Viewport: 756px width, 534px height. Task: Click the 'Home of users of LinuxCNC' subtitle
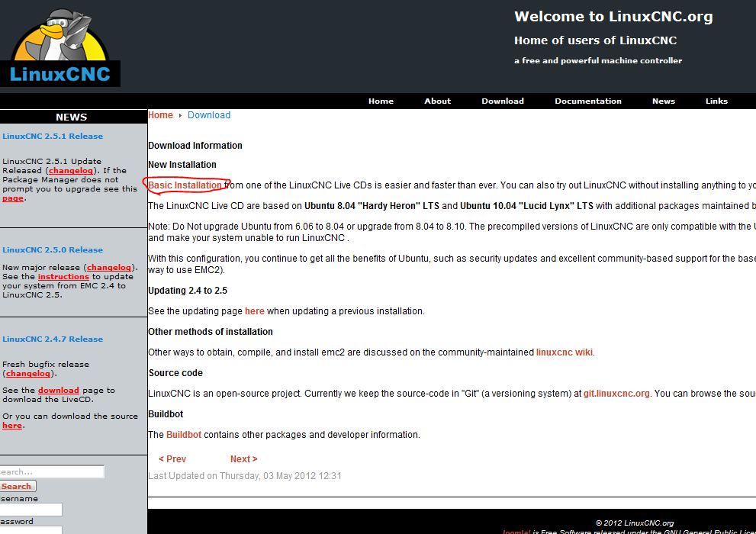(596, 40)
